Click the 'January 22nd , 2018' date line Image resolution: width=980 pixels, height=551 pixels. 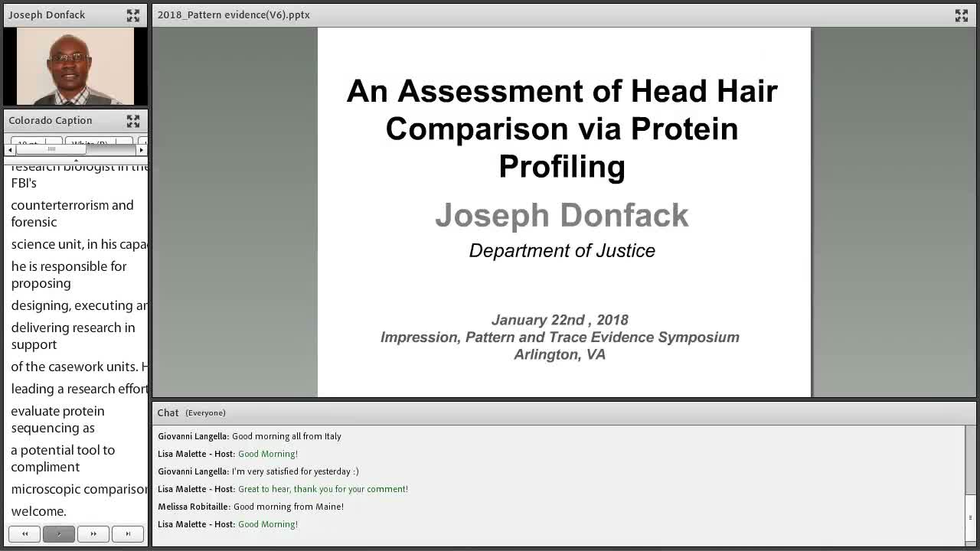[x=560, y=320]
